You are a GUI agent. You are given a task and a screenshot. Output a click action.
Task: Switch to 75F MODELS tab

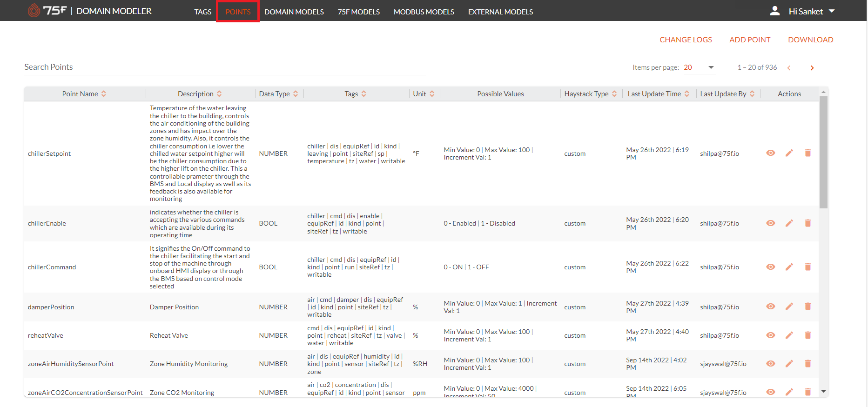[359, 12]
